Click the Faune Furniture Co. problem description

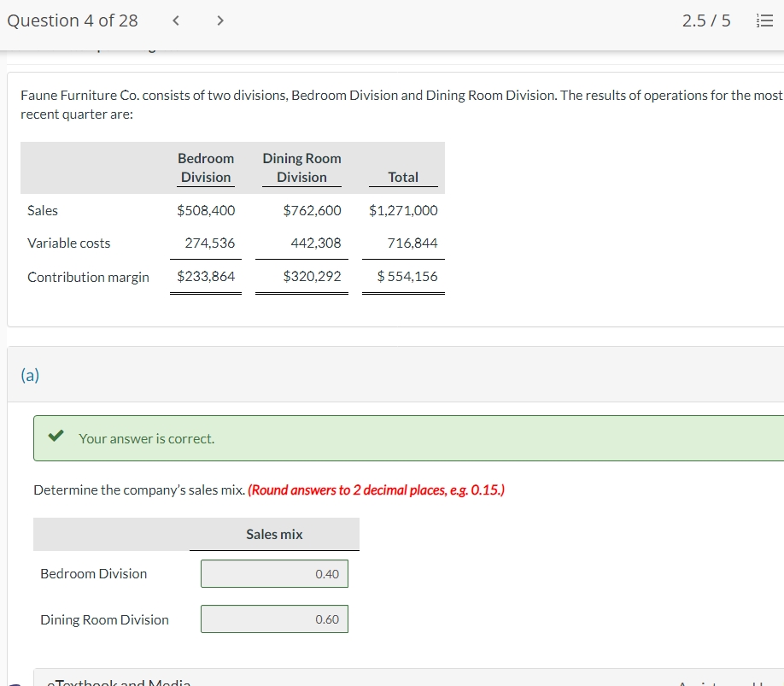tap(401, 104)
